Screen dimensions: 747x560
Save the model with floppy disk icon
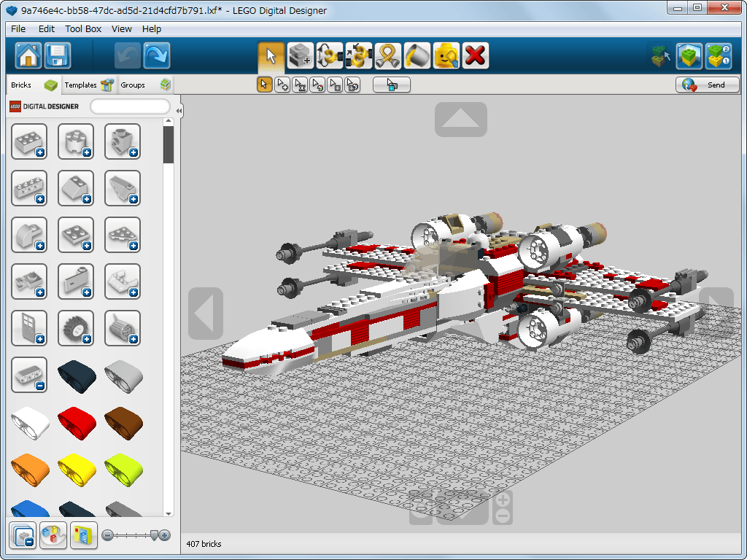click(58, 55)
